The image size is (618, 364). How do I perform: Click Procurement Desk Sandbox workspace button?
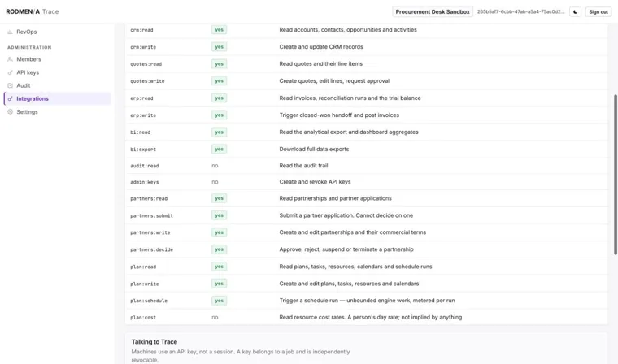433,12
